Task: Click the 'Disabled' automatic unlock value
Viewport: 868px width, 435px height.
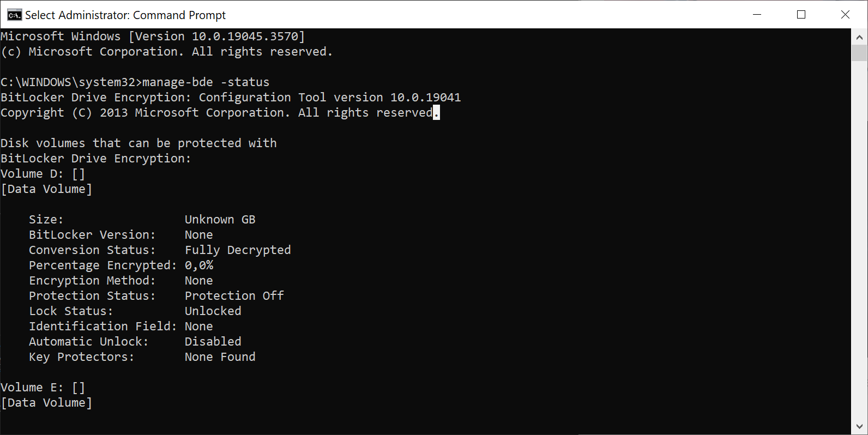Action: tap(213, 342)
